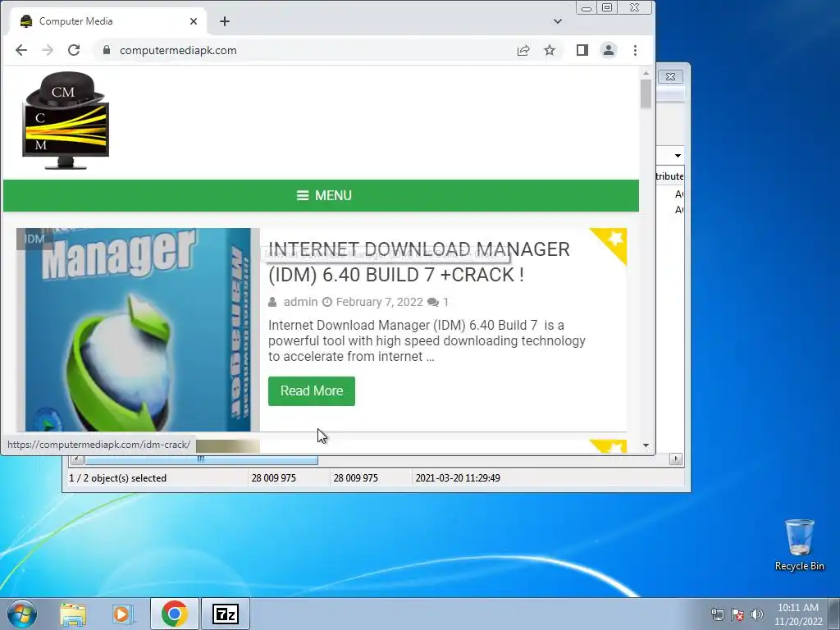Click the February 7, 2022 date
The width and height of the screenshot is (840, 630).
click(379, 302)
